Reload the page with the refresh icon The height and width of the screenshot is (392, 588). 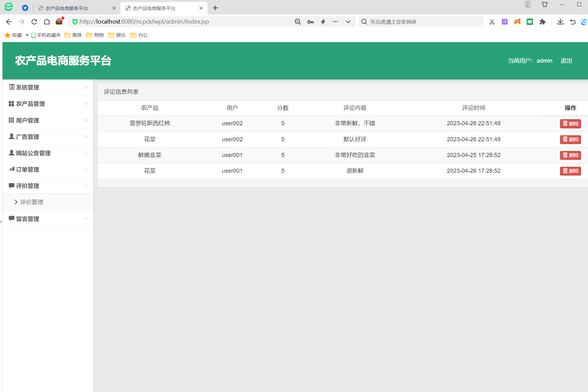click(x=34, y=22)
